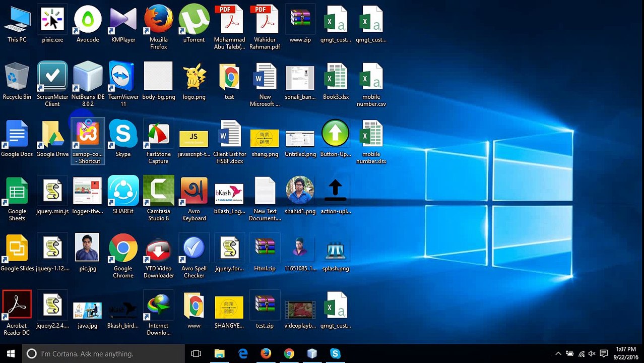Select test.zip archive

click(x=265, y=310)
